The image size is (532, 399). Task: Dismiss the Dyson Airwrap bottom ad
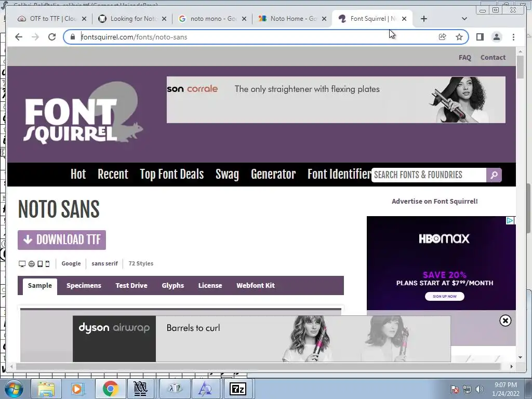pos(505,321)
